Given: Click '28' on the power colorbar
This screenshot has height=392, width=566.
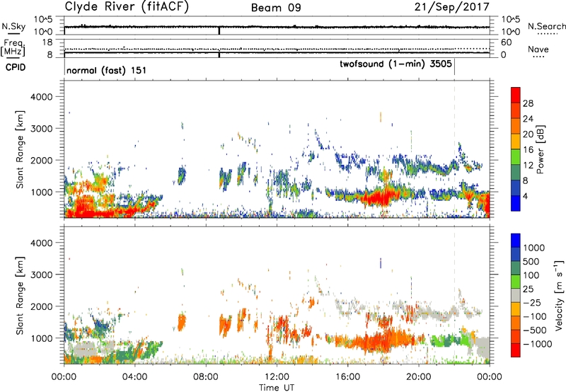Looking at the screenshot, I should pos(528,103).
